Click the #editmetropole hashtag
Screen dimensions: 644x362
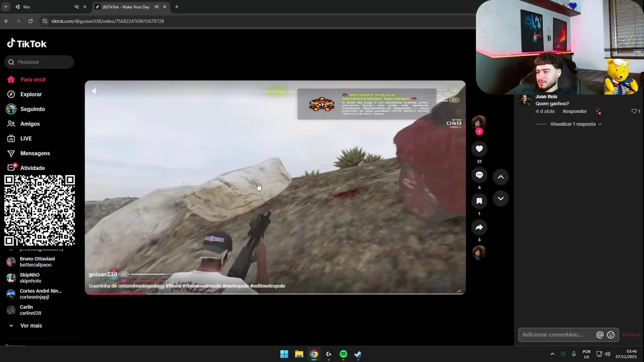[x=268, y=286]
